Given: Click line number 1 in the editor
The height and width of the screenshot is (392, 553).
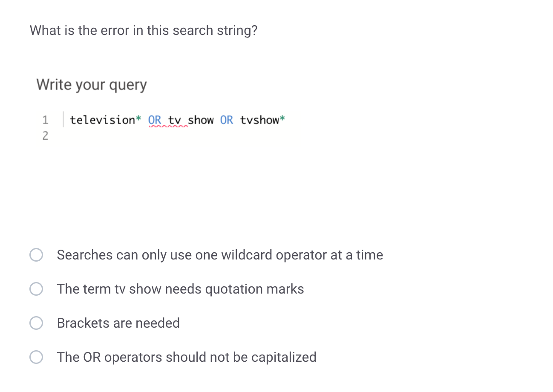Looking at the screenshot, I should pyautogui.click(x=46, y=120).
